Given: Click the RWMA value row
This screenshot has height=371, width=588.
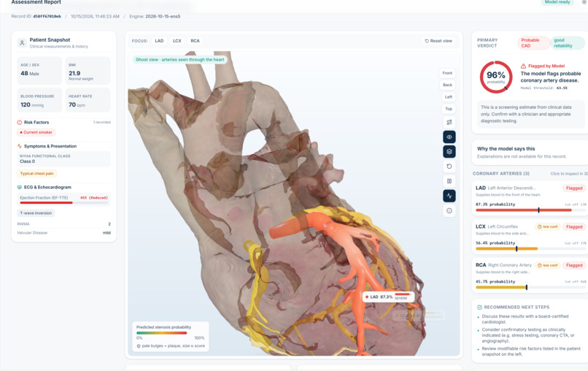Looking at the screenshot, I should coord(63,224).
